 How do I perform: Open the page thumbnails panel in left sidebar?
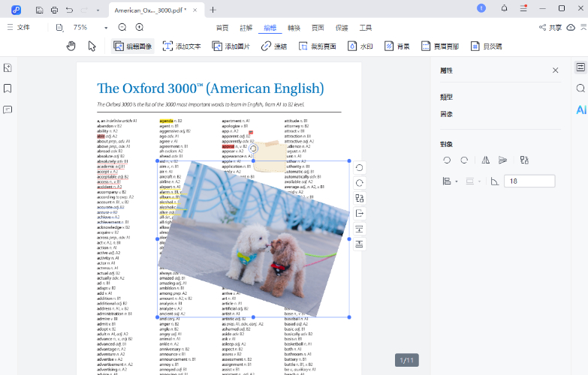[x=8, y=67]
